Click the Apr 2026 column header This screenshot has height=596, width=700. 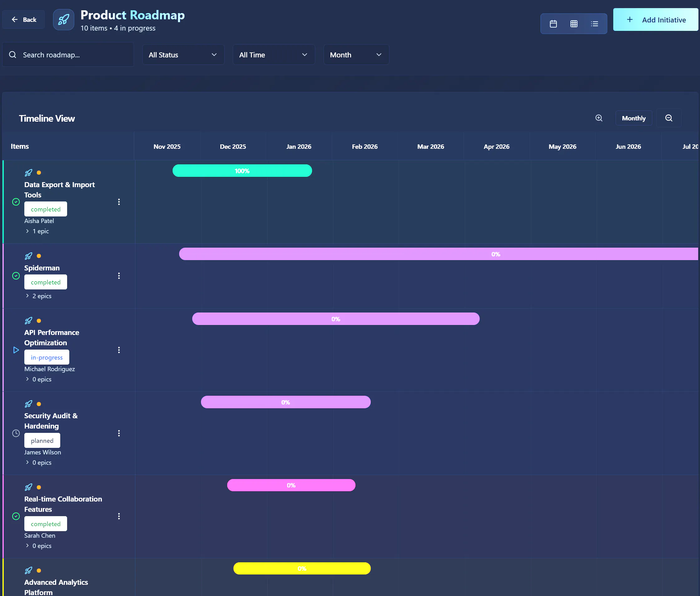(x=496, y=147)
